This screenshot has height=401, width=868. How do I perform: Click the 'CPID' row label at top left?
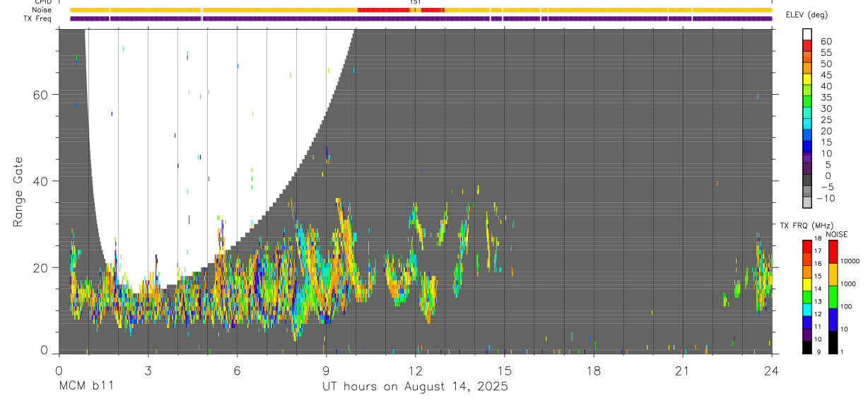click(42, 2)
